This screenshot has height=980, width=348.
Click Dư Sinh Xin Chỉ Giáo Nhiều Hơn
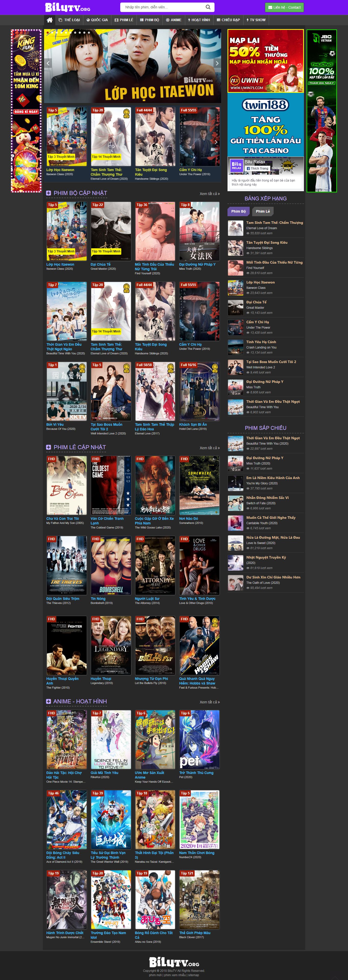266,582
